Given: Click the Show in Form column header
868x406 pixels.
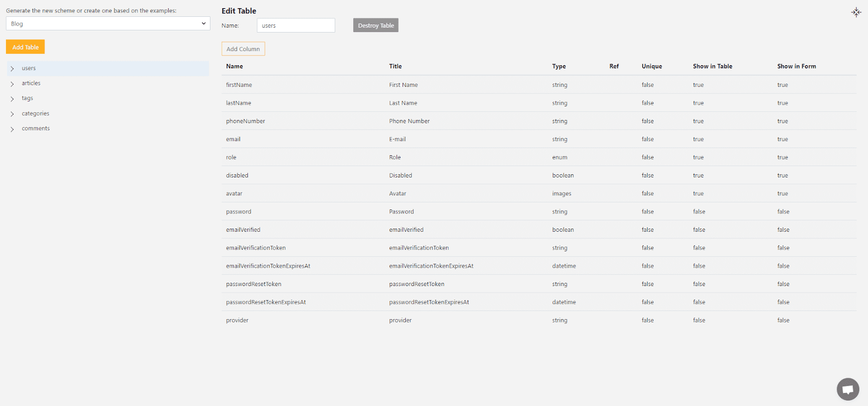Looking at the screenshot, I should [796, 66].
